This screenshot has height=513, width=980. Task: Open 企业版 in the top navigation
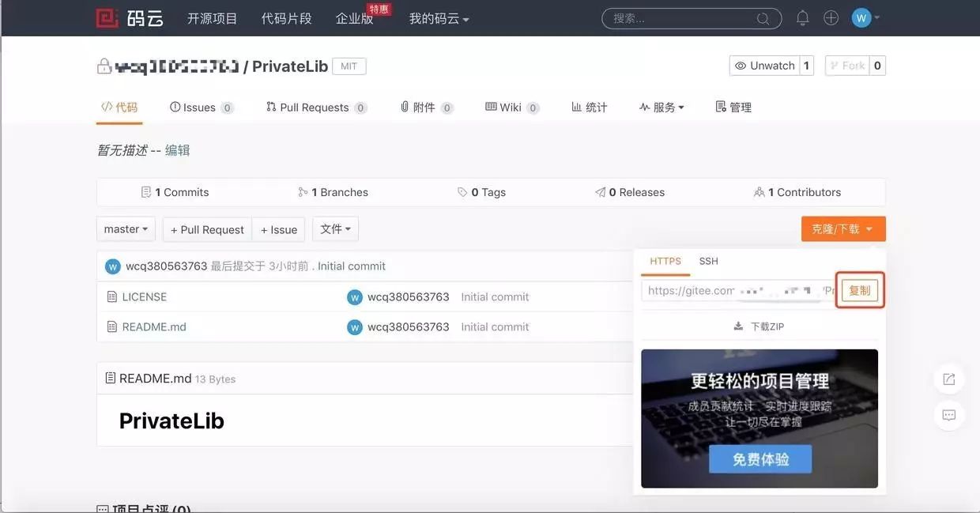(354, 18)
